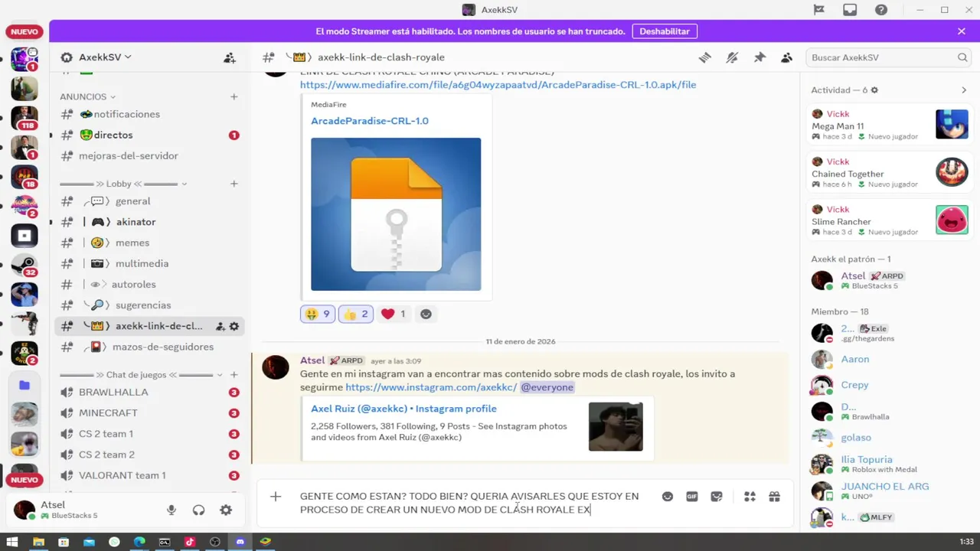Click add reaction smiley button

[x=426, y=314]
